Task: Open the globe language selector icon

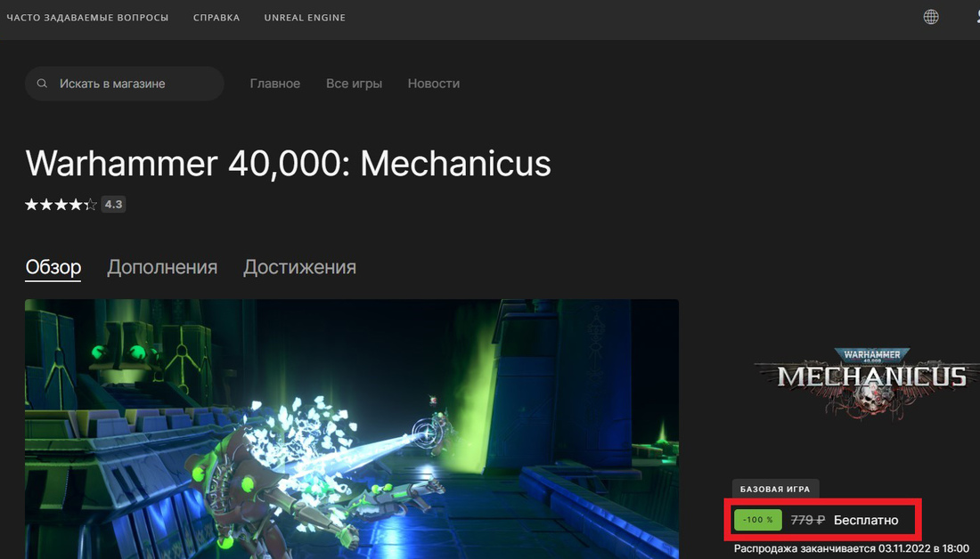Action: point(931,18)
